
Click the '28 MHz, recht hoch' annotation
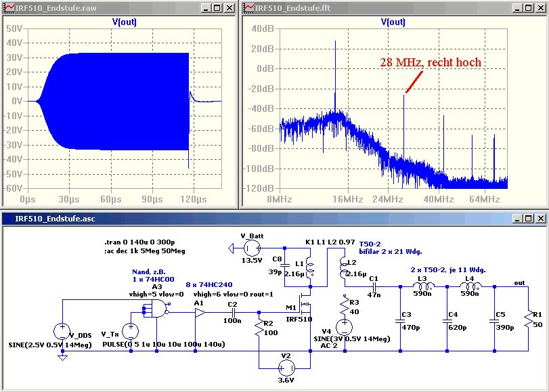click(431, 62)
